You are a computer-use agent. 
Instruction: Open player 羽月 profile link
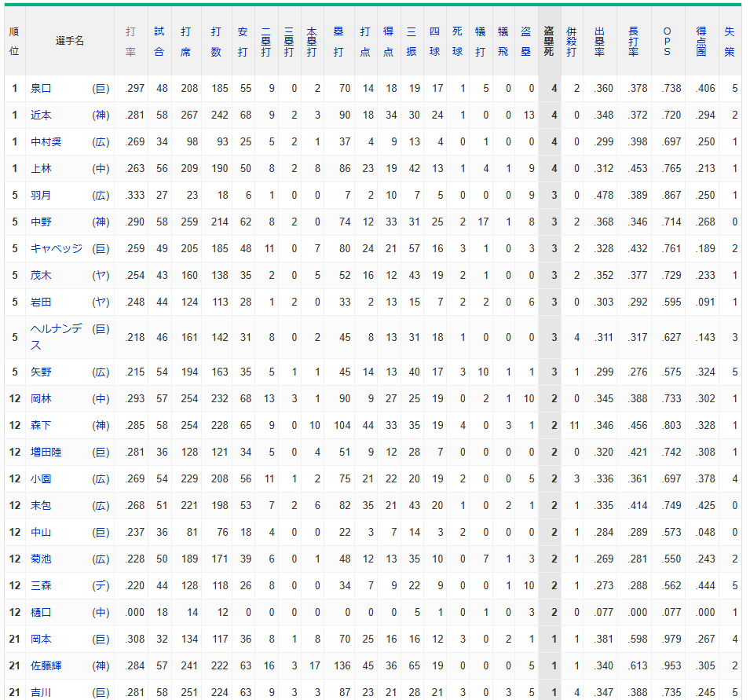coord(41,196)
